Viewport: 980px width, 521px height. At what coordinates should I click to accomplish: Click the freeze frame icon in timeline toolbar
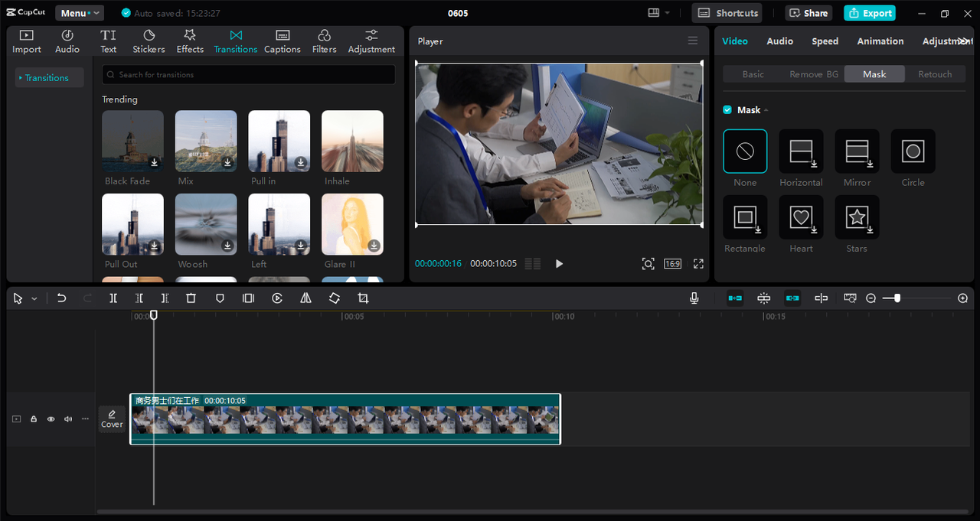coord(248,298)
